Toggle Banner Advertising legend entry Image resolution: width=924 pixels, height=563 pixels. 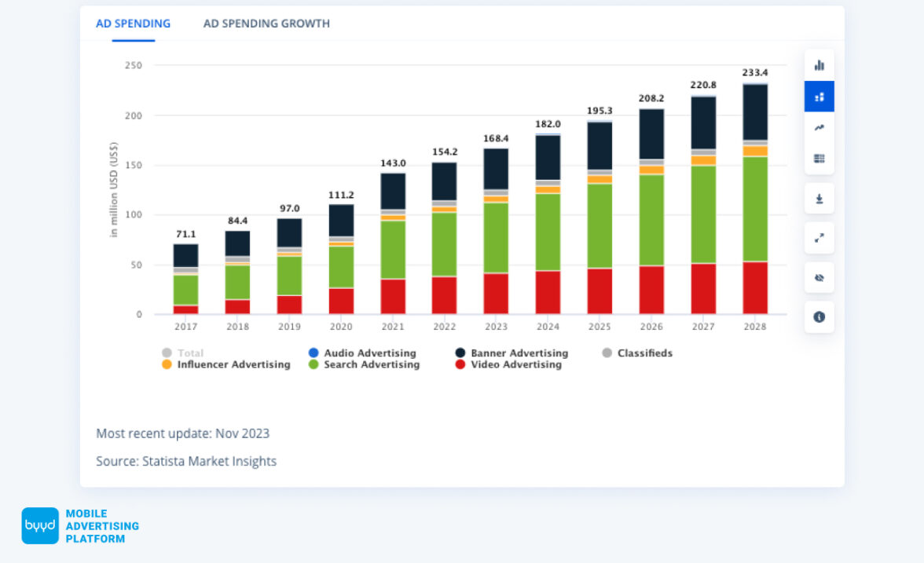point(511,353)
